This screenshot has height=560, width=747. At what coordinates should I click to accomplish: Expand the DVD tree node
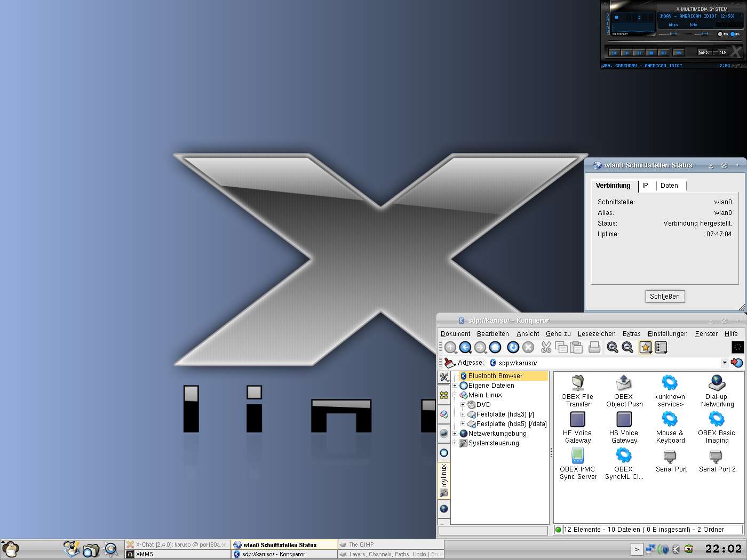click(x=463, y=405)
